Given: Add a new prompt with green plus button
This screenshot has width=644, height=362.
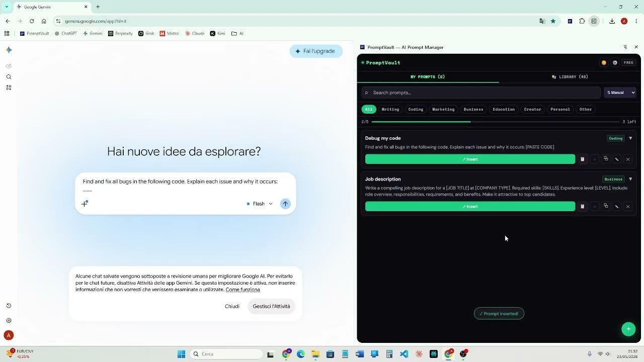Looking at the screenshot, I should pos(628,329).
